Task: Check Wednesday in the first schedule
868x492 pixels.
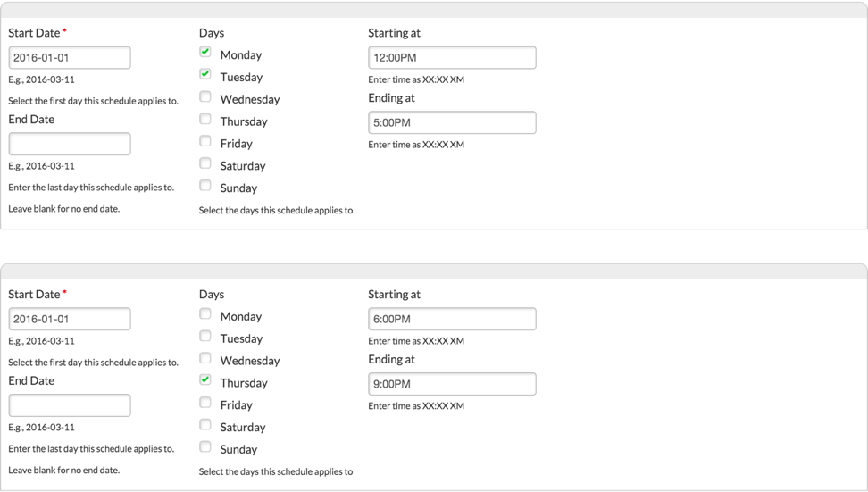Action: pos(205,96)
